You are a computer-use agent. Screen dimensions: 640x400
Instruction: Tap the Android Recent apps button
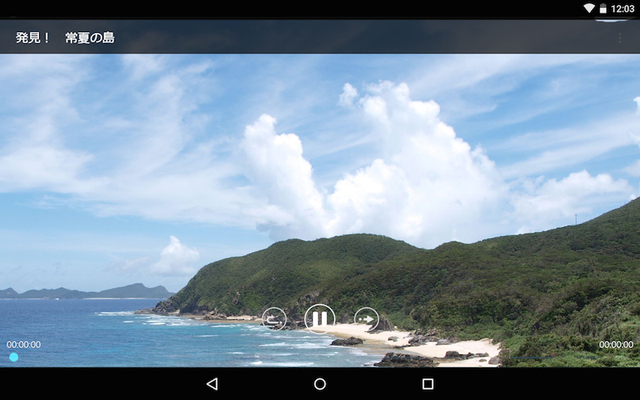pyautogui.click(x=428, y=384)
